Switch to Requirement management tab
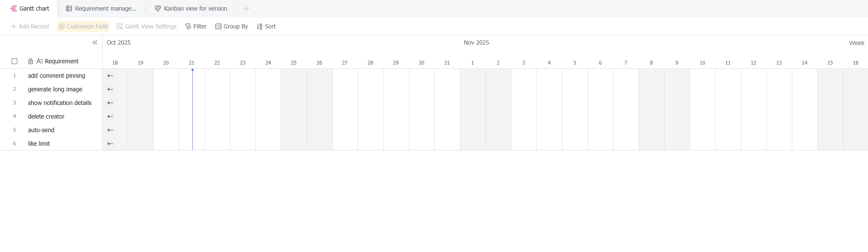Viewport: 868px width, 252px height. 101,8
